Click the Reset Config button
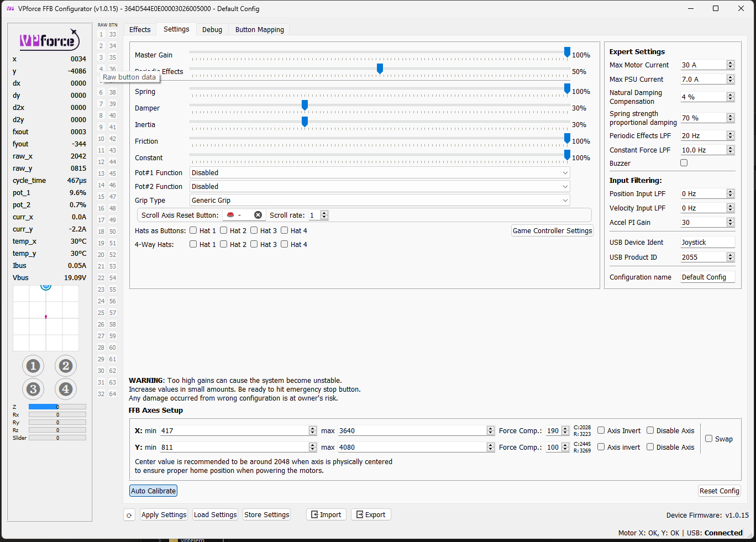 pyautogui.click(x=720, y=491)
